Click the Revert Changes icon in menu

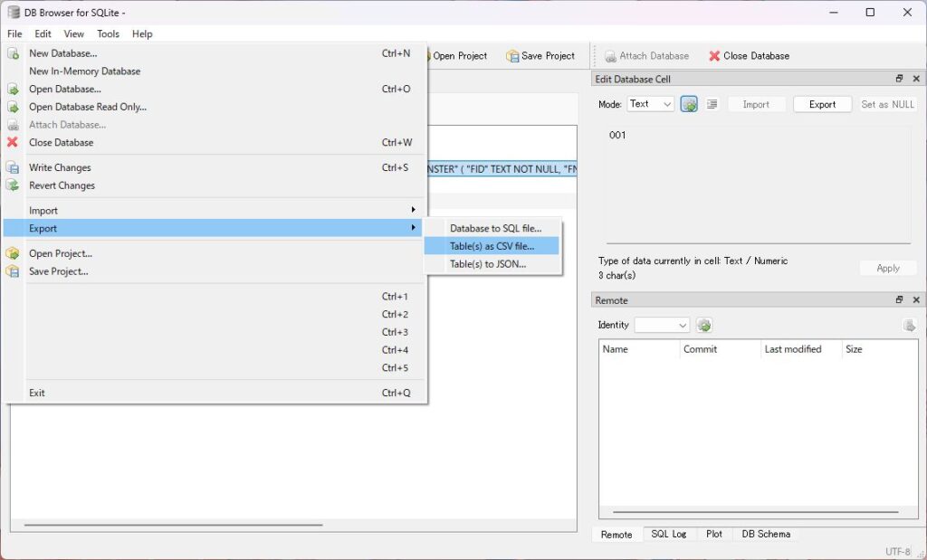(13, 185)
